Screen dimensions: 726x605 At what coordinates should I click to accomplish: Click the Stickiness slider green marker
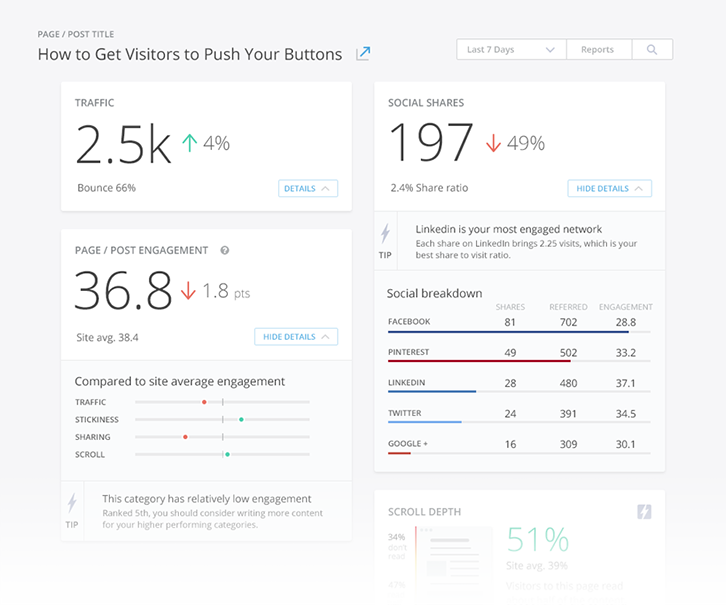(x=241, y=420)
